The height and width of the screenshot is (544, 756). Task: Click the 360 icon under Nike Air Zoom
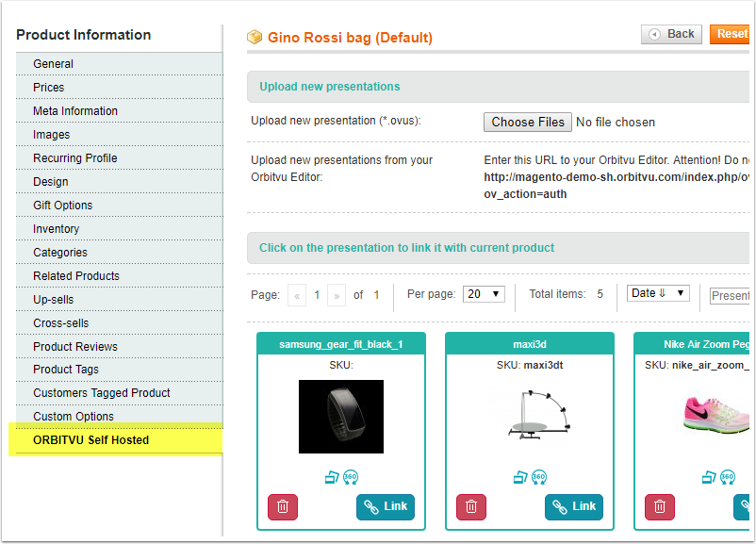[x=728, y=477]
